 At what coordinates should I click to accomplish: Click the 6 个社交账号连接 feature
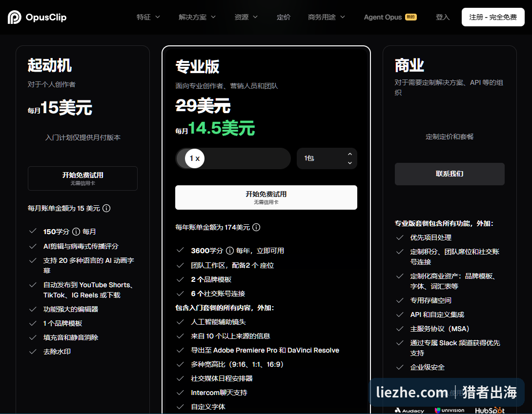(x=218, y=294)
